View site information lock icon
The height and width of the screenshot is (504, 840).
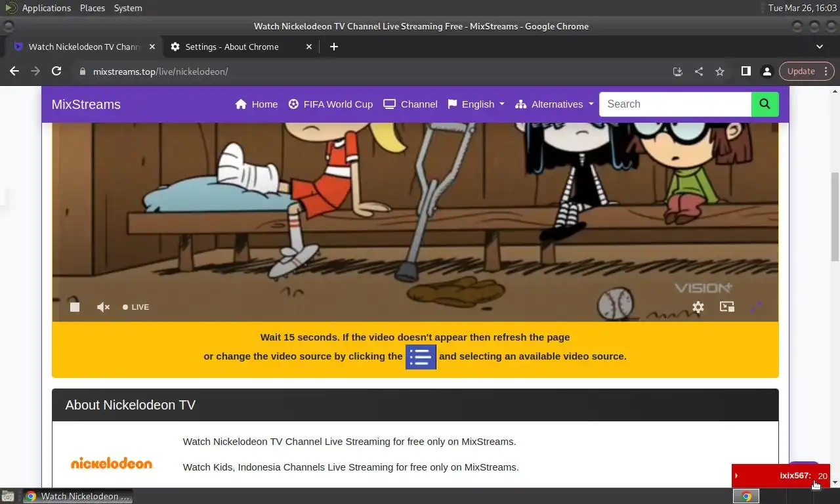(x=82, y=72)
